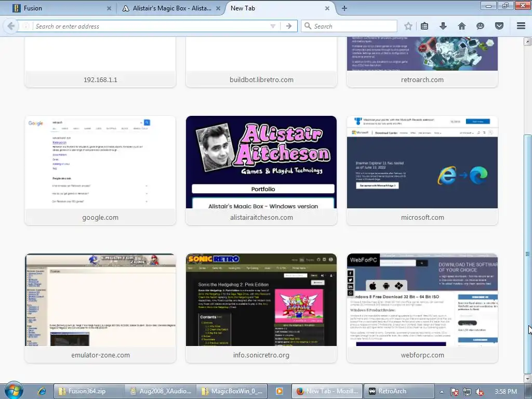Viewport: 532px width, 399px height.
Task: Close the New Tab tab
Action: point(327,8)
